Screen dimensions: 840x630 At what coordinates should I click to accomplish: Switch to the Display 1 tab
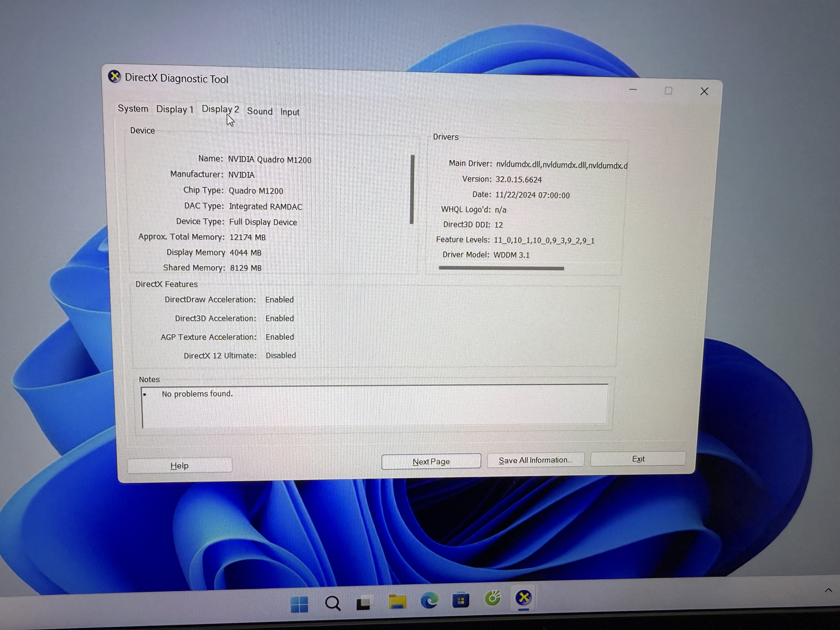(175, 109)
